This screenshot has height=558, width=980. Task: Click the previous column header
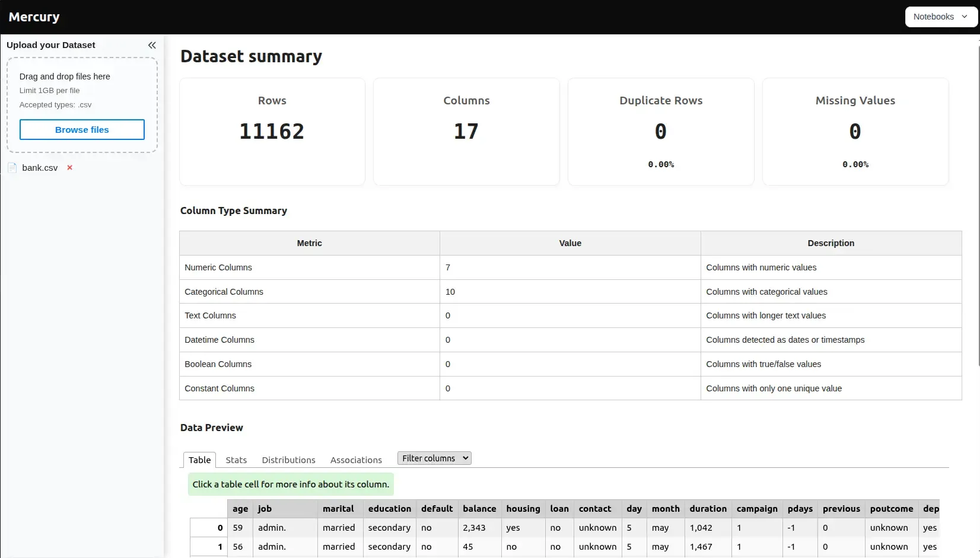[841, 509]
